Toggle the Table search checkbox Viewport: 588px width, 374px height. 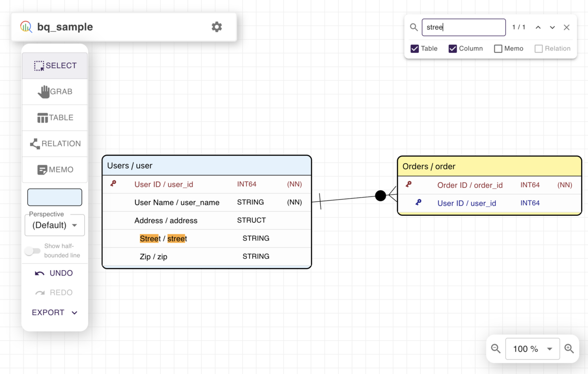415,49
